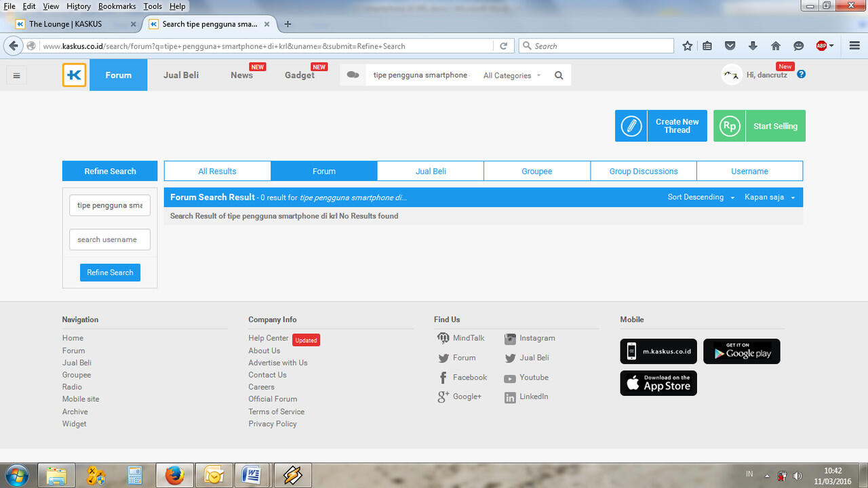Click the Adblock Plus icon
868x488 pixels.
pos(821,45)
